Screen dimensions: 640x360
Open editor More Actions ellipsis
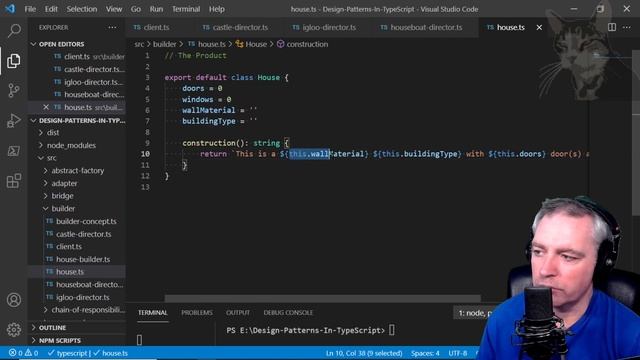(627, 27)
